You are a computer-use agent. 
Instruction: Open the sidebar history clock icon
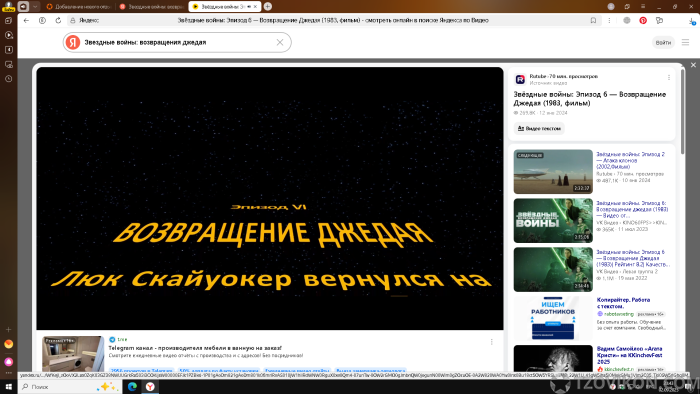point(8,79)
